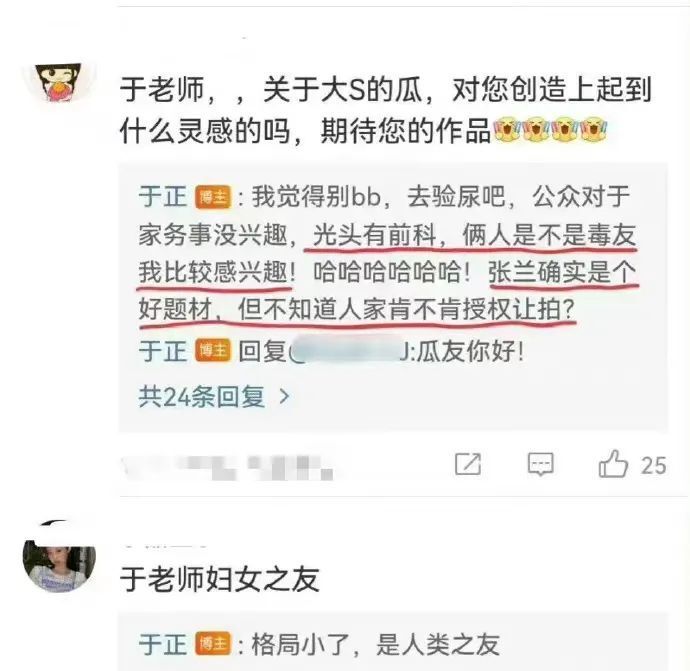This screenshot has height=671, width=690.
Task: Click the 博主 badge beside 回复 reply
Action: [213, 351]
